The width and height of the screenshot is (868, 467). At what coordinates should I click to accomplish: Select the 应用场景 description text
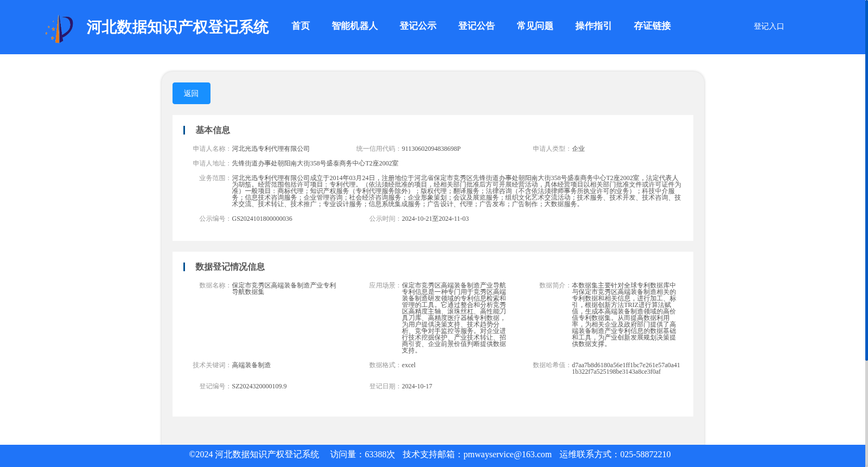coord(454,318)
